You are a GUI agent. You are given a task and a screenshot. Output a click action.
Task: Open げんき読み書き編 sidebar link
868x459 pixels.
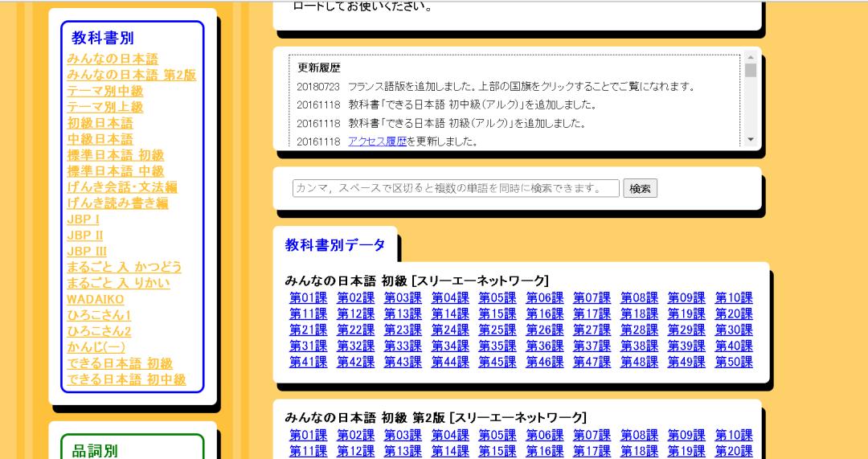tap(117, 203)
